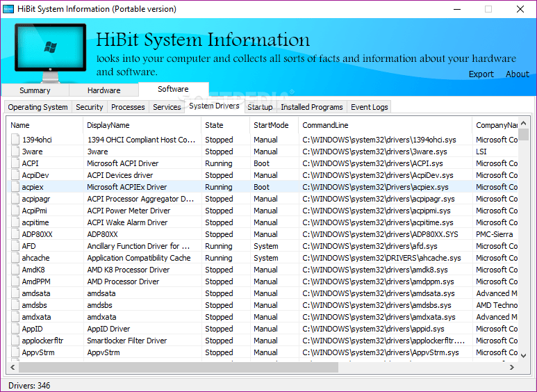
Task: Click the vertical scrollbar down arrow
Action: tap(523, 356)
